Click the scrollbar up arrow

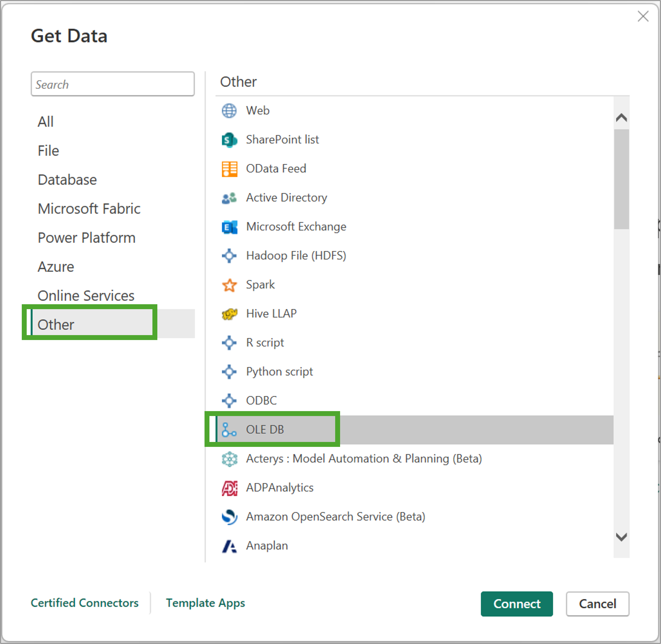point(621,118)
